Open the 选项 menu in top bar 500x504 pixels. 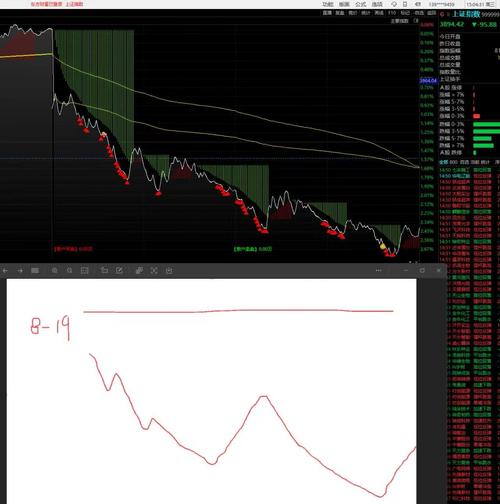377,4
